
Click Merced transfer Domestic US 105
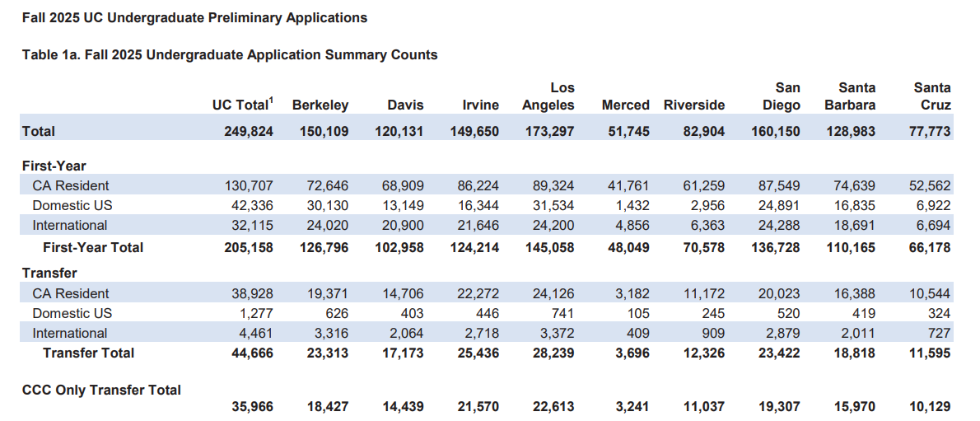[x=638, y=313]
